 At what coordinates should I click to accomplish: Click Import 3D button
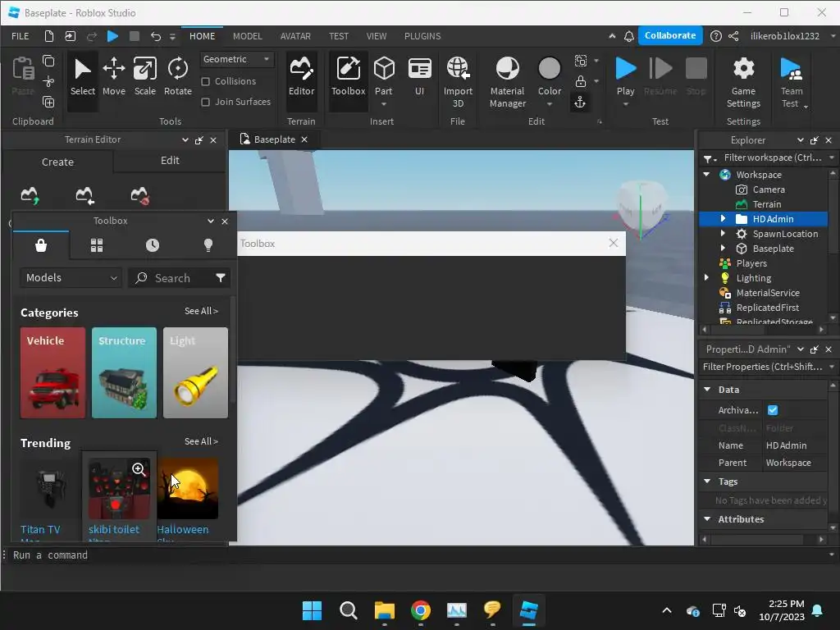(x=458, y=83)
